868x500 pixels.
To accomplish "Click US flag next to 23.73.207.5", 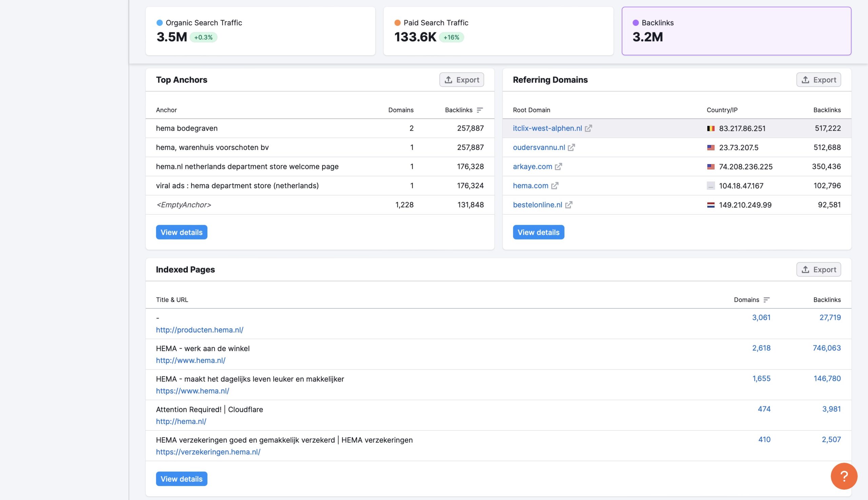I will pos(711,148).
